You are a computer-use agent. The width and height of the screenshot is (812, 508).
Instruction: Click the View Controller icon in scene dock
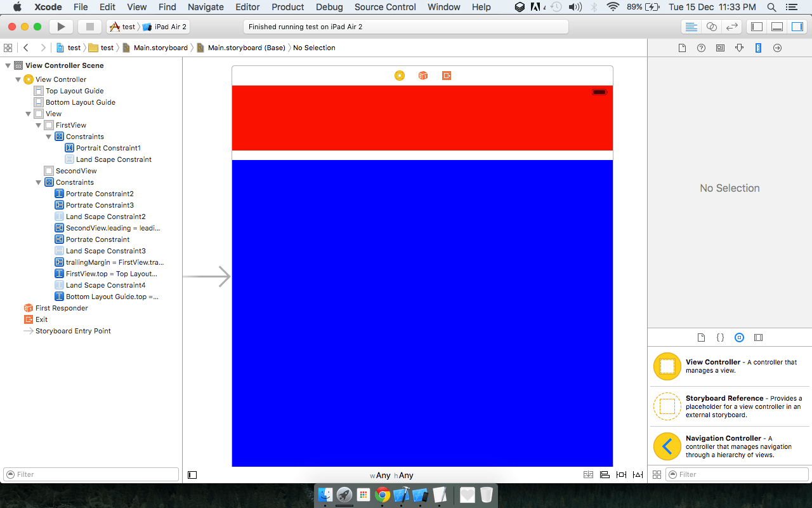[x=399, y=76]
